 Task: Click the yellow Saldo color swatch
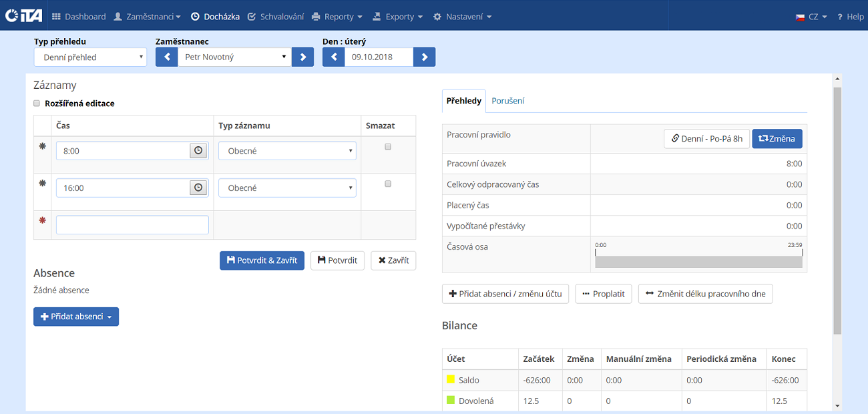pos(451,379)
